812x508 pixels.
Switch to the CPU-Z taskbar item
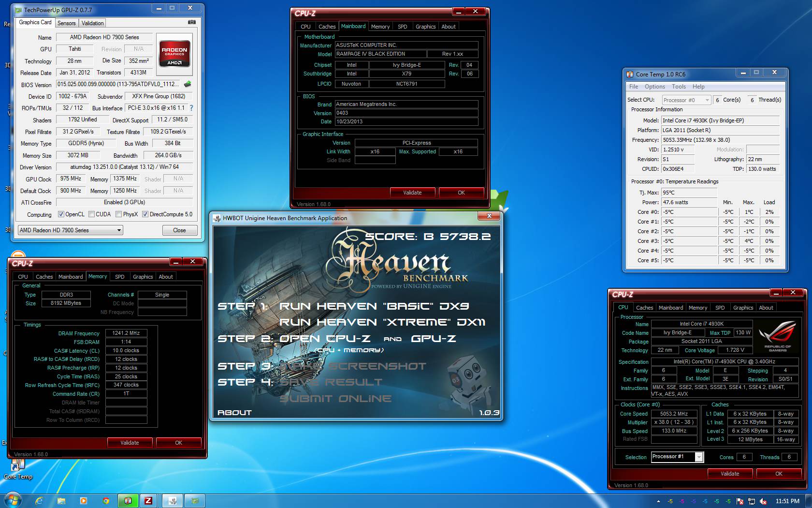pyautogui.click(x=148, y=501)
